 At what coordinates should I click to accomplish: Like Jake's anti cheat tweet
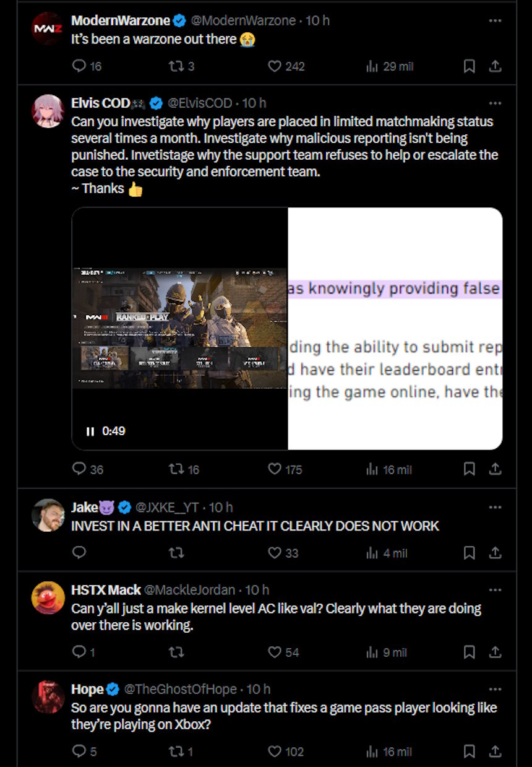point(275,553)
